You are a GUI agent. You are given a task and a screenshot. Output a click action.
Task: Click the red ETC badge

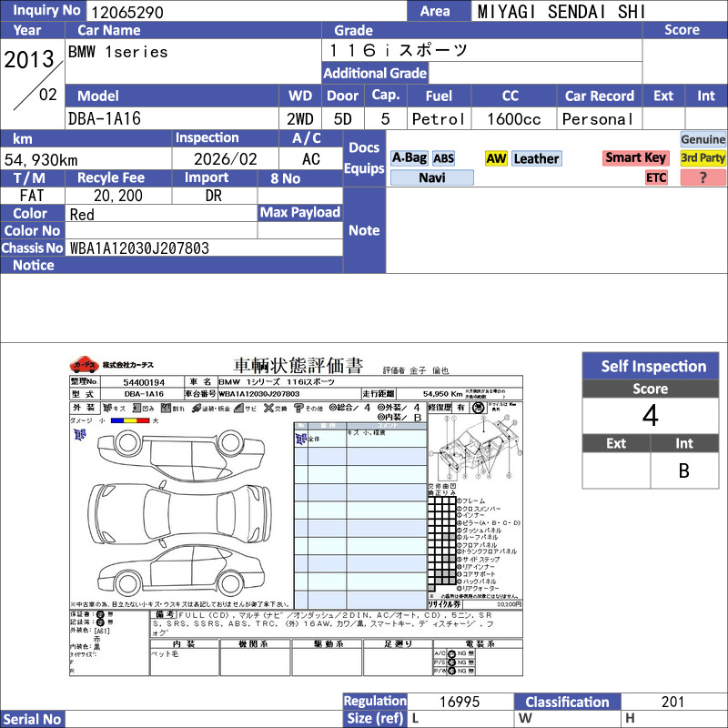coord(656,177)
